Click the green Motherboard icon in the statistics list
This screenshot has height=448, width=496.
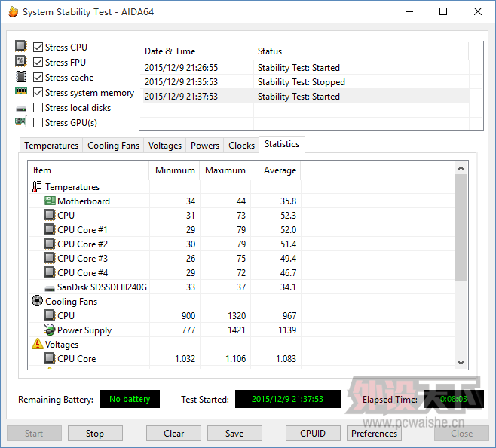(50, 201)
